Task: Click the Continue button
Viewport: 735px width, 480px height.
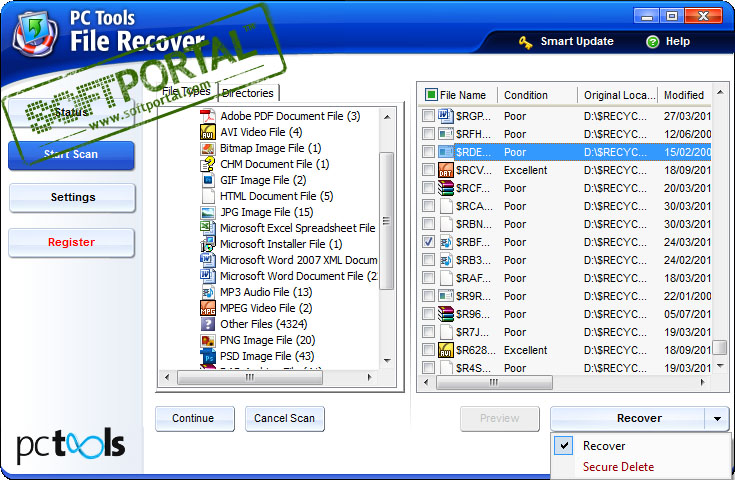Action: (x=195, y=419)
